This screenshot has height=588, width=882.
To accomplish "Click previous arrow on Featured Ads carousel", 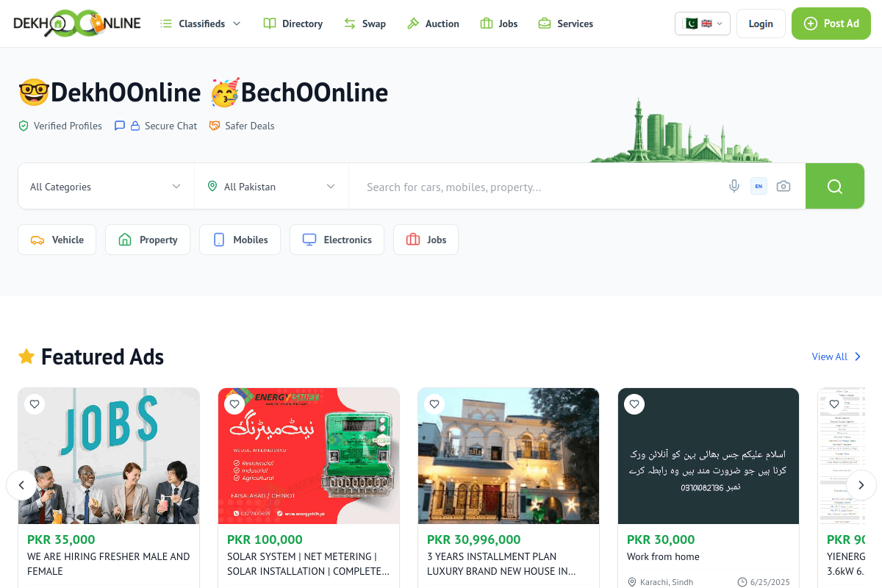I will pyautogui.click(x=21, y=485).
